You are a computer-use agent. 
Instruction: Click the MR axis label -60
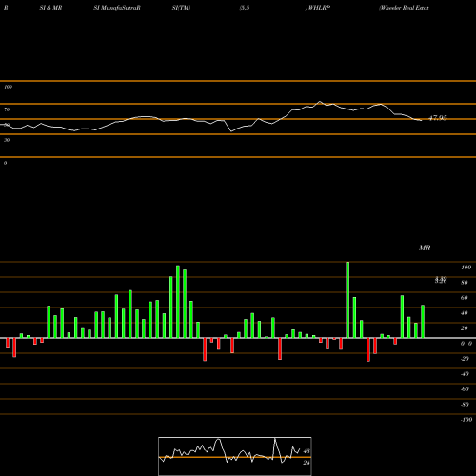pos(465,389)
